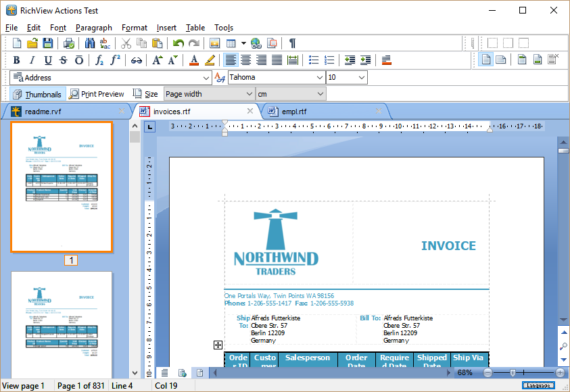
Task: Apply subscript formatting
Action: point(99,60)
